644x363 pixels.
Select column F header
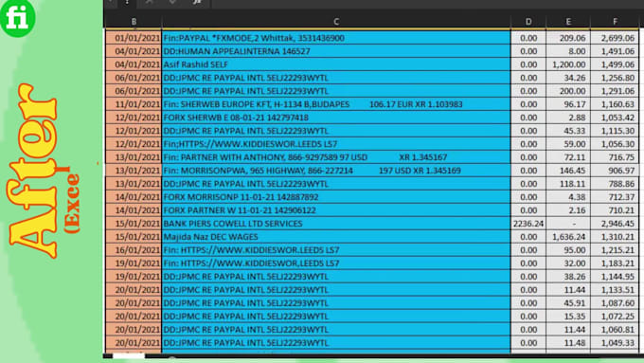pyautogui.click(x=615, y=22)
